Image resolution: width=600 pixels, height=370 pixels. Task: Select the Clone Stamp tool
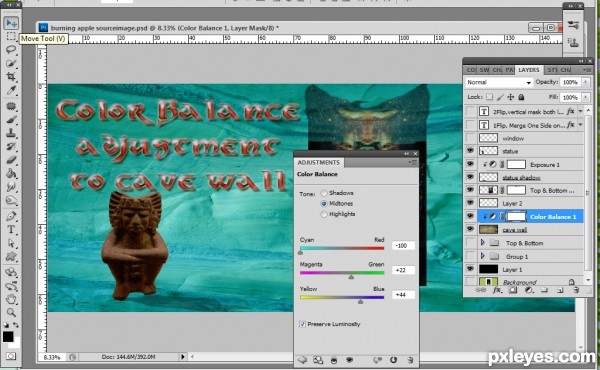point(11,133)
